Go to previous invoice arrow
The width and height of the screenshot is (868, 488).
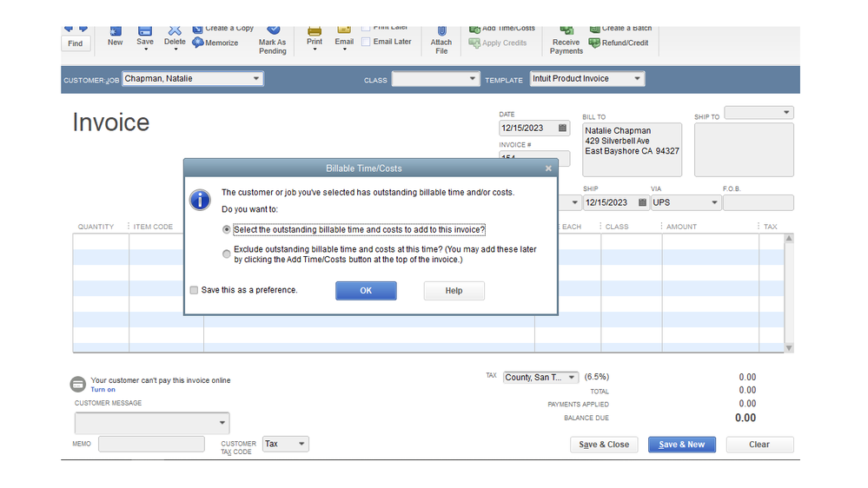(x=69, y=29)
